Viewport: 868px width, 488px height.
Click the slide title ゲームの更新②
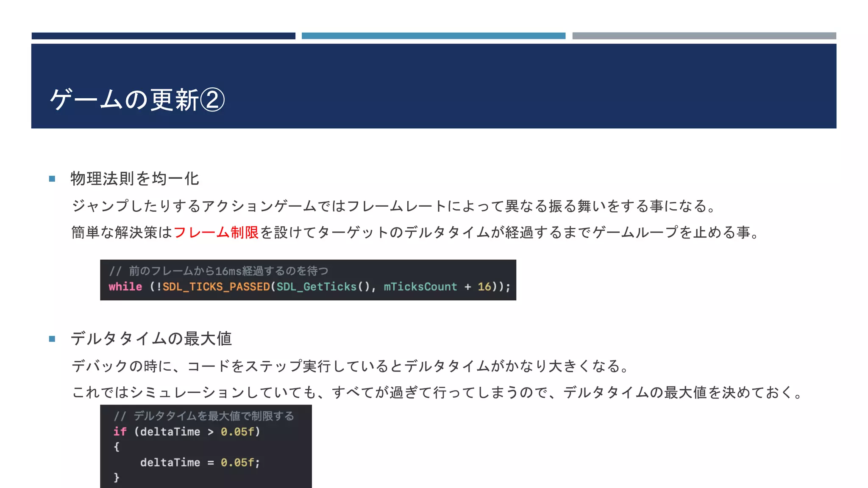pos(137,100)
